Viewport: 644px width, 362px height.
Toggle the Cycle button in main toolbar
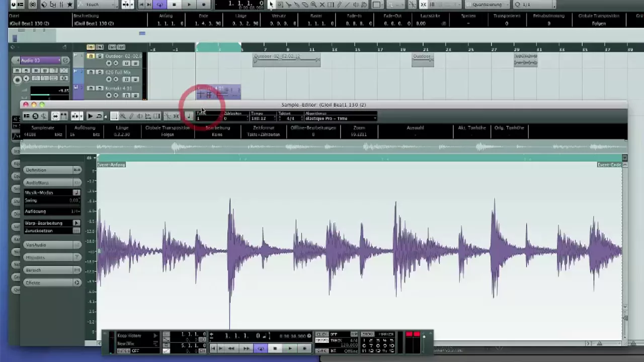tap(160, 5)
